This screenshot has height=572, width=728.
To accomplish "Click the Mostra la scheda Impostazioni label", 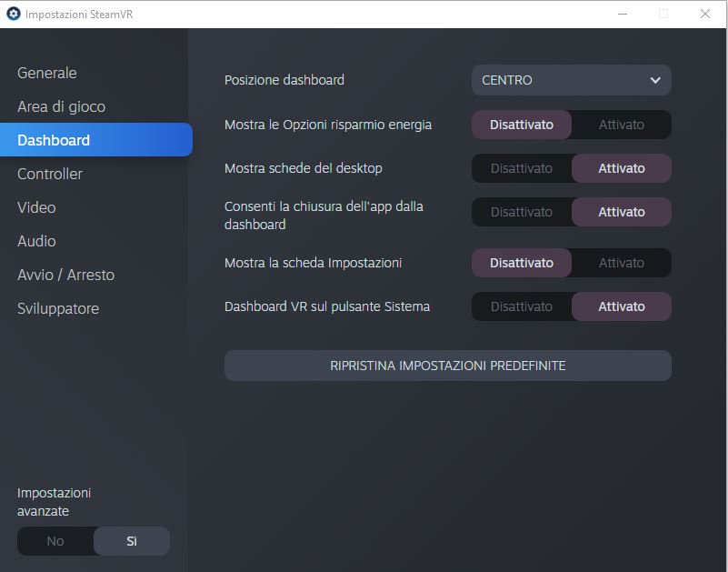I will pyautogui.click(x=313, y=263).
